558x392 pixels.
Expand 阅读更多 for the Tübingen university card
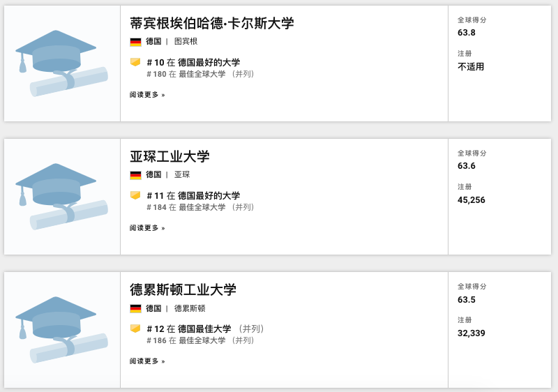pyautogui.click(x=147, y=95)
